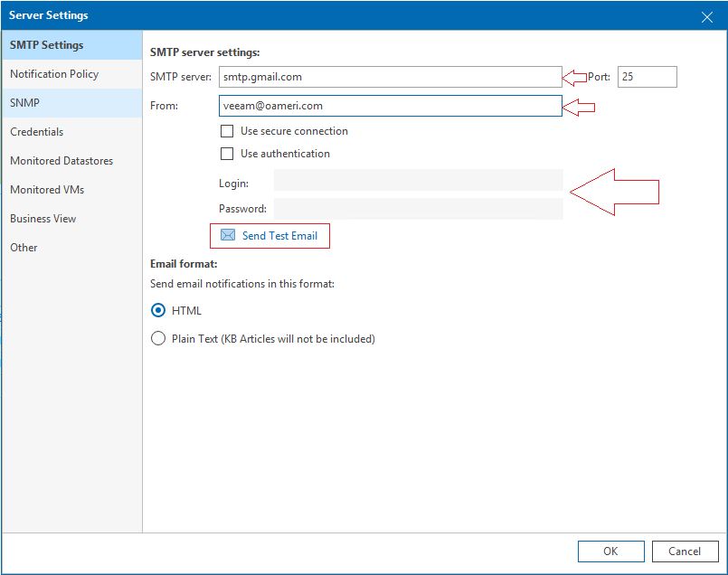Viewport: 728px width, 575px height.
Task: Click the From email address field
Action: [x=390, y=106]
